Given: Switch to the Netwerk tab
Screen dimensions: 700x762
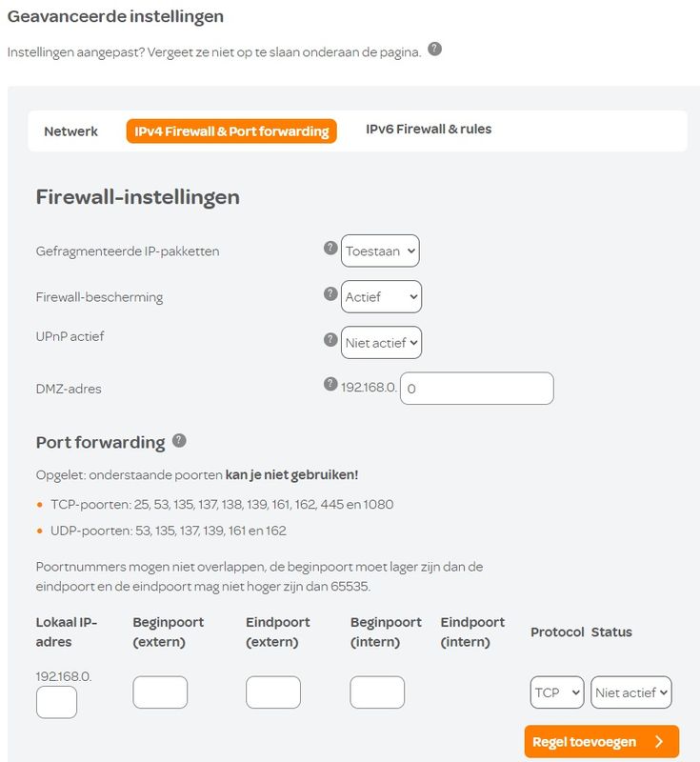Looking at the screenshot, I should pyautogui.click(x=71, y=131).
